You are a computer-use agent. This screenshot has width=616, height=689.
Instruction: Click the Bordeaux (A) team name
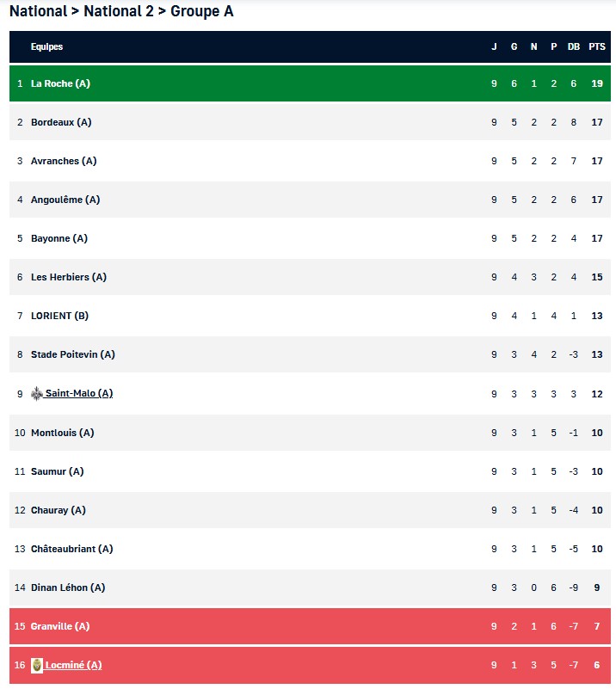click(x=61, y=122)
